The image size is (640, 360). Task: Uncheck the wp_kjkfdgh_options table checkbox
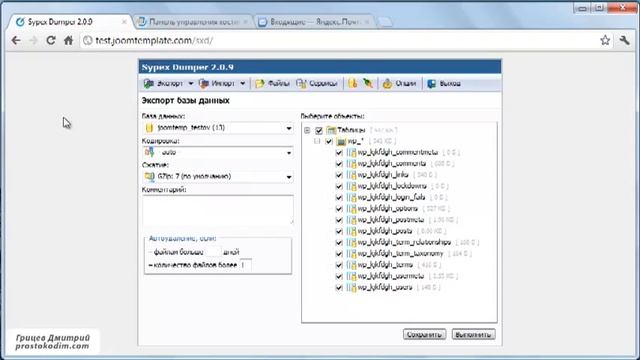[339, 209]
